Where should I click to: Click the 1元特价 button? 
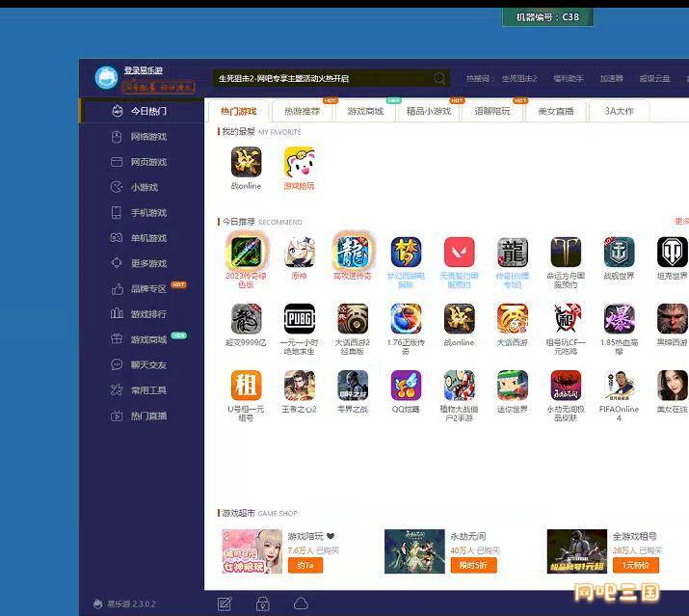(x=636, y=565)
